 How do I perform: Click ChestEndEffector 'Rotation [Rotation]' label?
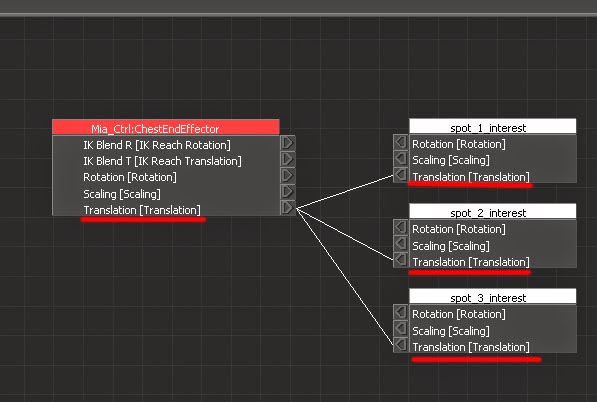tap(130, 177)
